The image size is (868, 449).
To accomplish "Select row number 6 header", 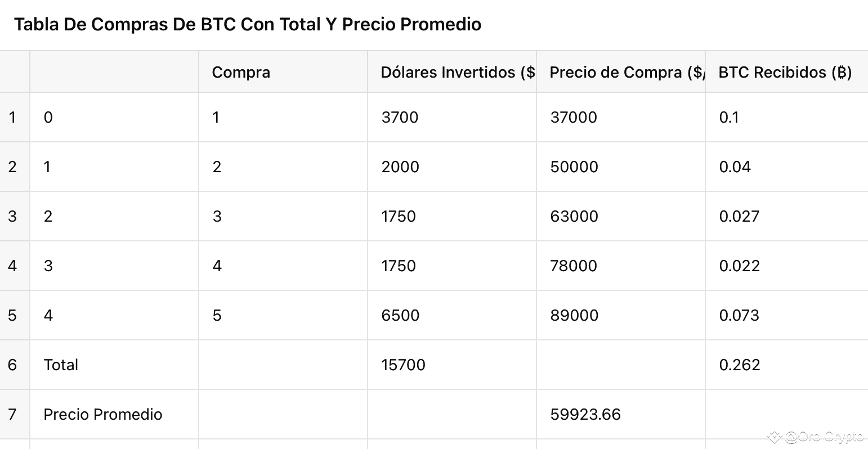I will point(12,365).
